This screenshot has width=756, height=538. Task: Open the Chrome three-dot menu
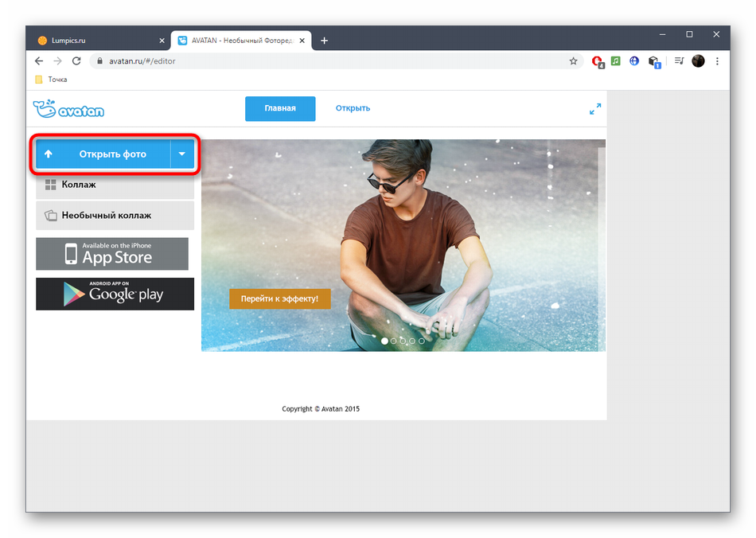click(718, 61)
